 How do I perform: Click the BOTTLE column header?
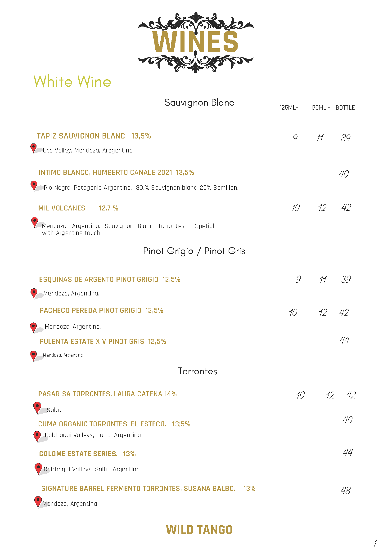pyautogui.click(x=345, y=108)
